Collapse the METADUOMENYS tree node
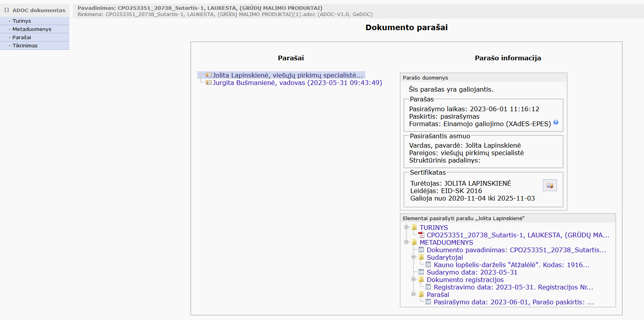 pyautogui.click(x=406, y=242)
